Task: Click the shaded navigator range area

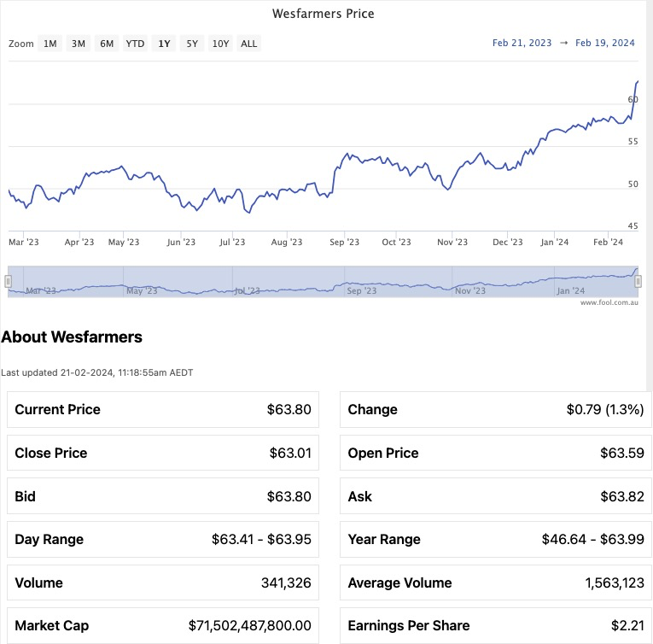Action: (323, 282)
